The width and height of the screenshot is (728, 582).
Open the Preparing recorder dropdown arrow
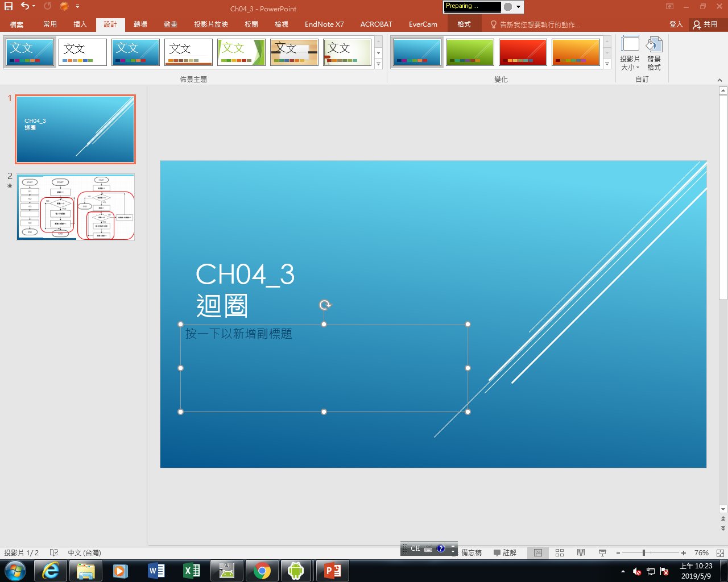click(x=518, y=7)
